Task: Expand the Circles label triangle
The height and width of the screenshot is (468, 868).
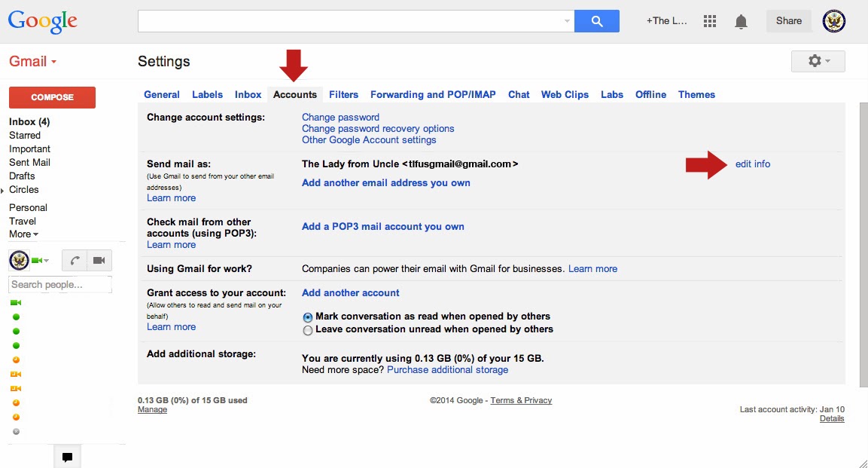Action: [x=2, y=190]
